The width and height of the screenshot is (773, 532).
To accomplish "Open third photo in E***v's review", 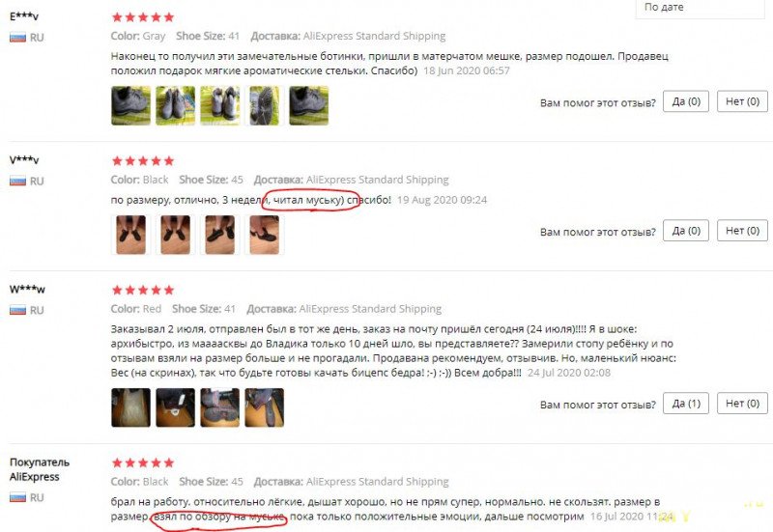I will pos(220,105).
